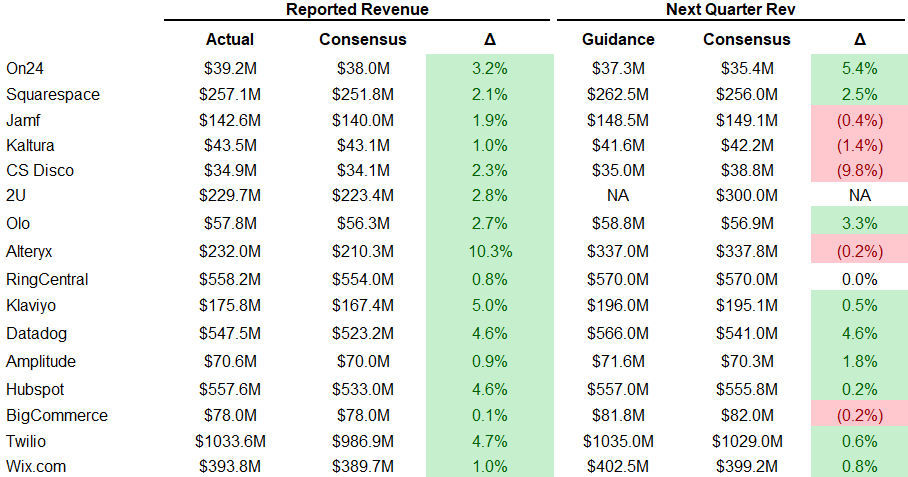
Task: Click the Wix.com row label
Action: (x=36, y=467)
